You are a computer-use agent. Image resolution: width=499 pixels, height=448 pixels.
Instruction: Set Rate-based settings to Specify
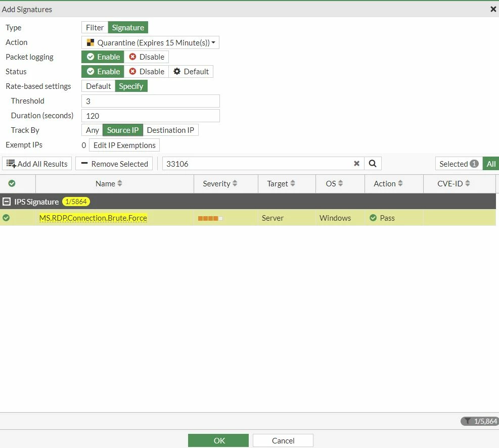tap(131, 86)
